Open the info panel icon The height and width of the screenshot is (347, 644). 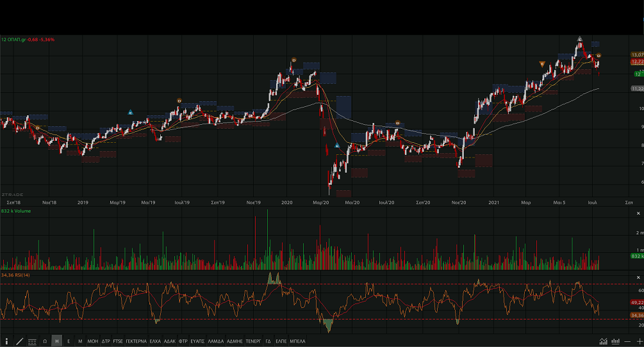(6, 341)
